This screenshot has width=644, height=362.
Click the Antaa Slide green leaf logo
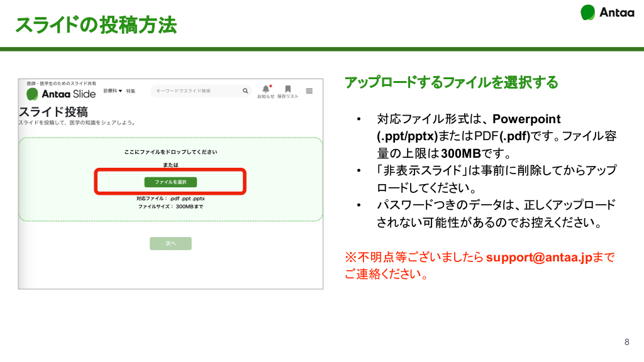pos(32,94)
